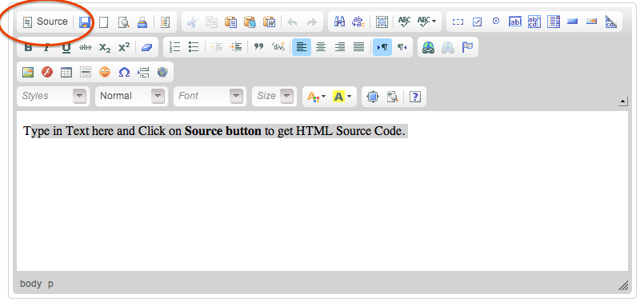The width and height of the screenshot is (644, 306).
Task: Toggle left-to-right text direction
Action: coord(382,48)
